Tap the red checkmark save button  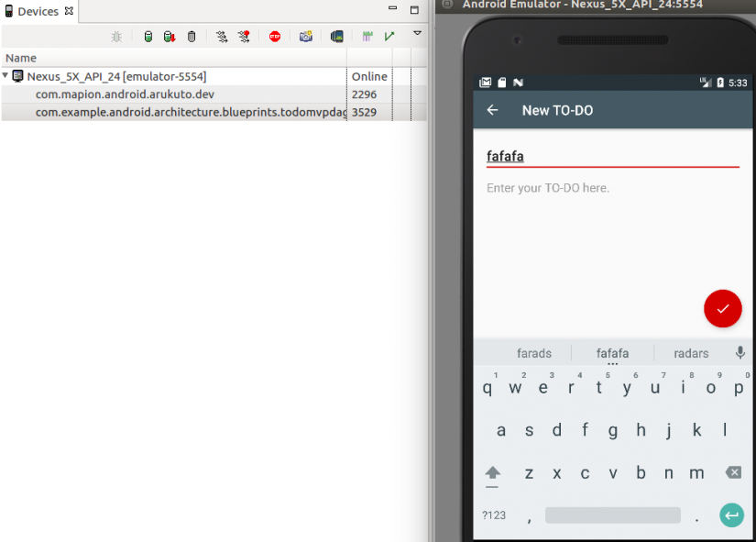coord(722,308)
